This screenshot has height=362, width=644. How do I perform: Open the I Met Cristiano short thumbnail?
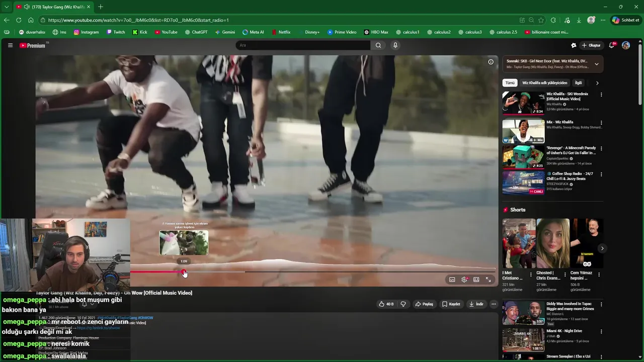tap(519, 243)
